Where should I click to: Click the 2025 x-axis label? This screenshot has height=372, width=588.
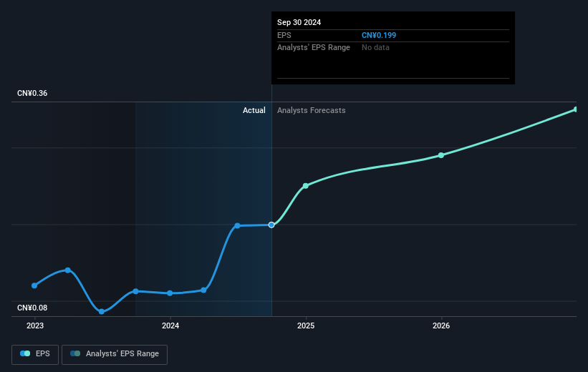click(306, 325)
